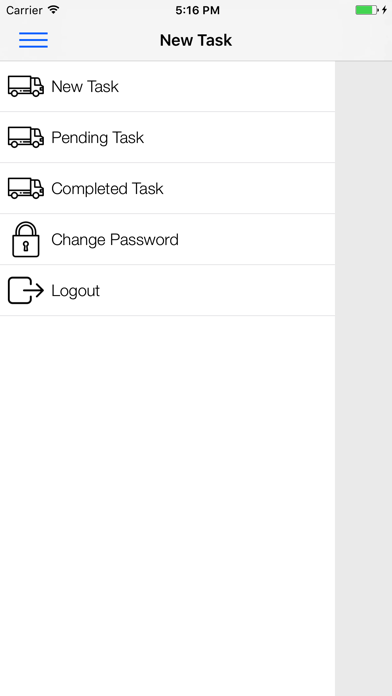Click empty white space below Logout
The image size is (392, 696).
click(x=167, y=506)
